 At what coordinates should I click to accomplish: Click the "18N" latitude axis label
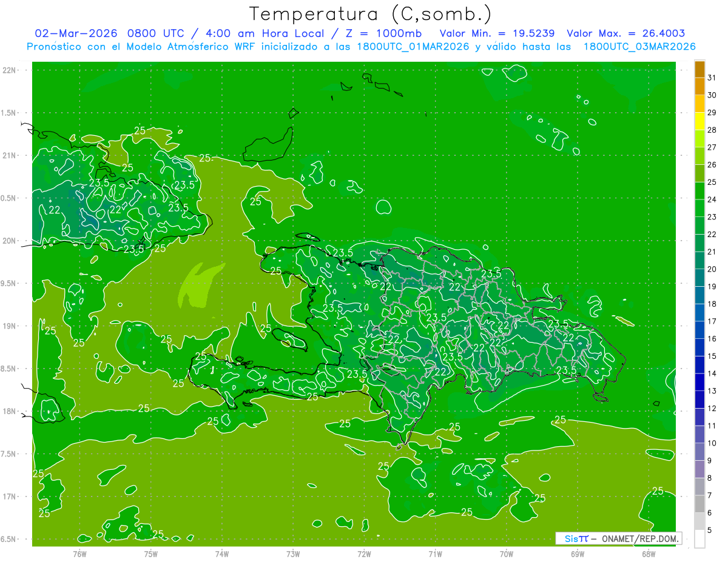9,411
